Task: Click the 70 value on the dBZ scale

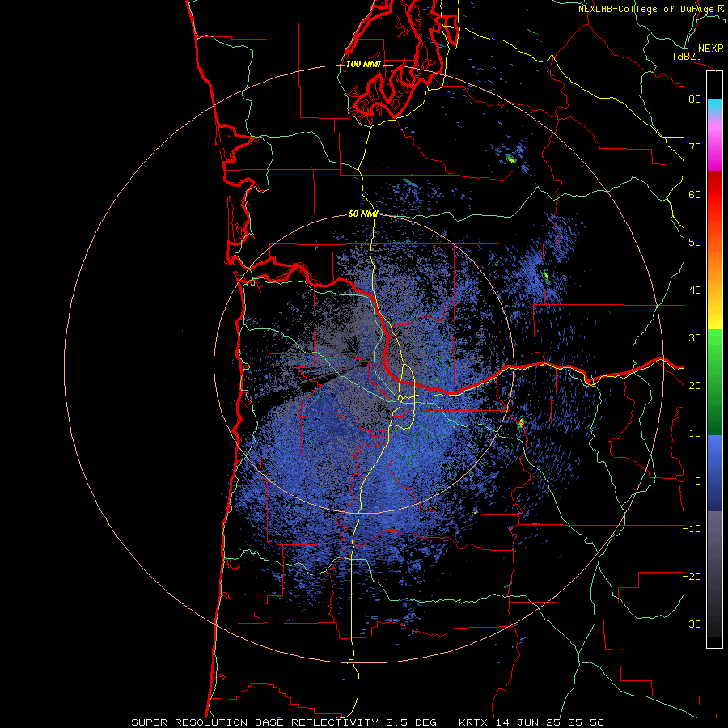Action: coord(695,147)
